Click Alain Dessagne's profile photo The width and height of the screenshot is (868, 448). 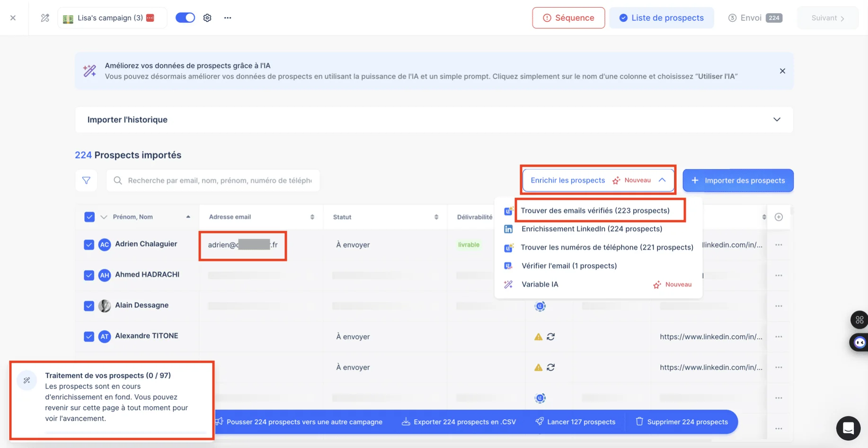click(x=105, y=306)
